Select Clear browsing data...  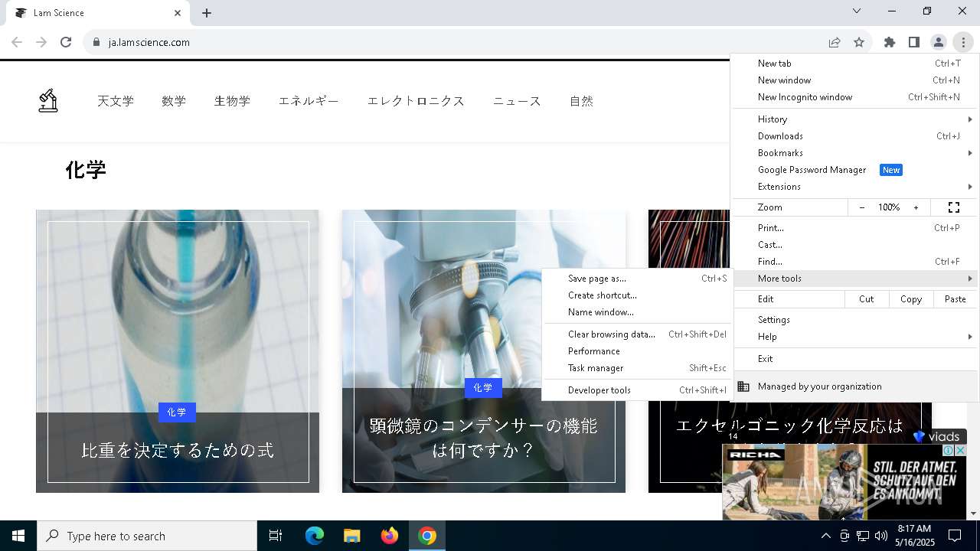pos(638,334)
